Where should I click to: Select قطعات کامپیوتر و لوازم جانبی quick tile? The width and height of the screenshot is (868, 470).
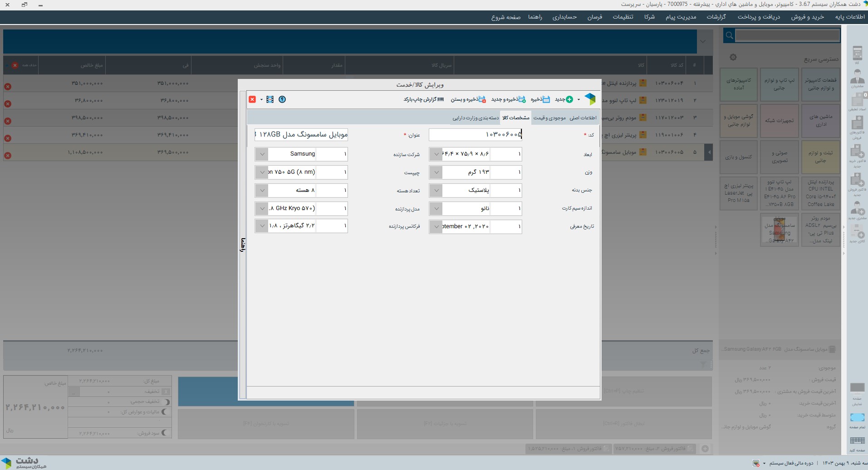pyautogui.click(x=820, y=84)
